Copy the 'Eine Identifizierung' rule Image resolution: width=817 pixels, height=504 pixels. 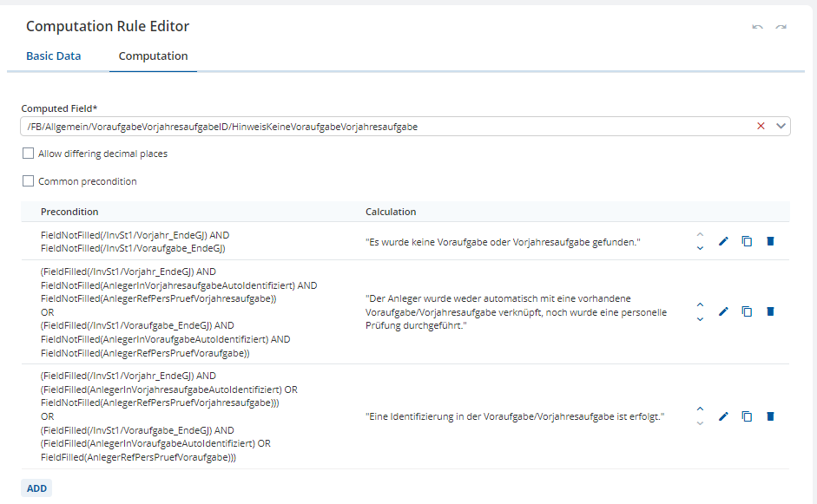747,416
